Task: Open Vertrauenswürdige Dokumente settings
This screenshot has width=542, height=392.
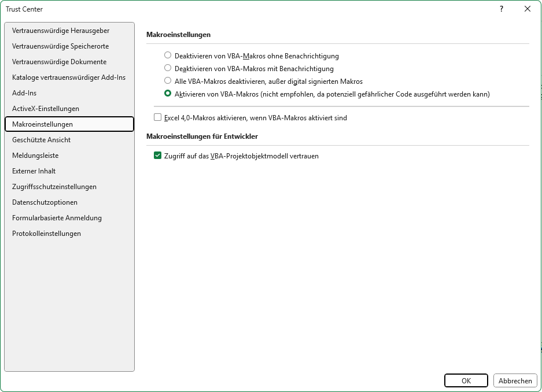Action: click(59, 62)
